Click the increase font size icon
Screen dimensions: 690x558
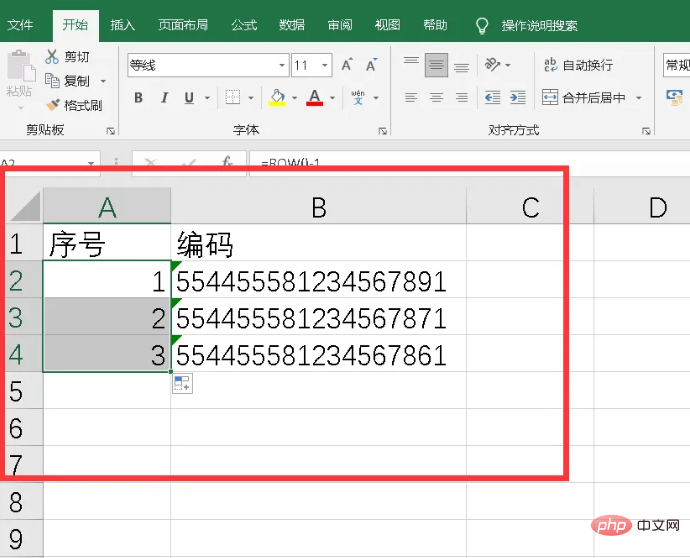click(347, 66)
